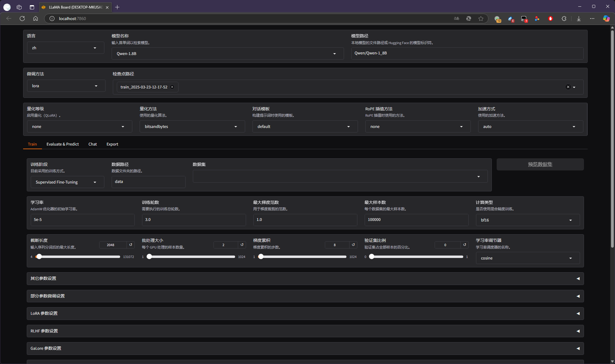Image resolution: width=615 pixels, height=364 pixels.
Task: Open the browser settings and more menu
Action: tap(592, 19)
